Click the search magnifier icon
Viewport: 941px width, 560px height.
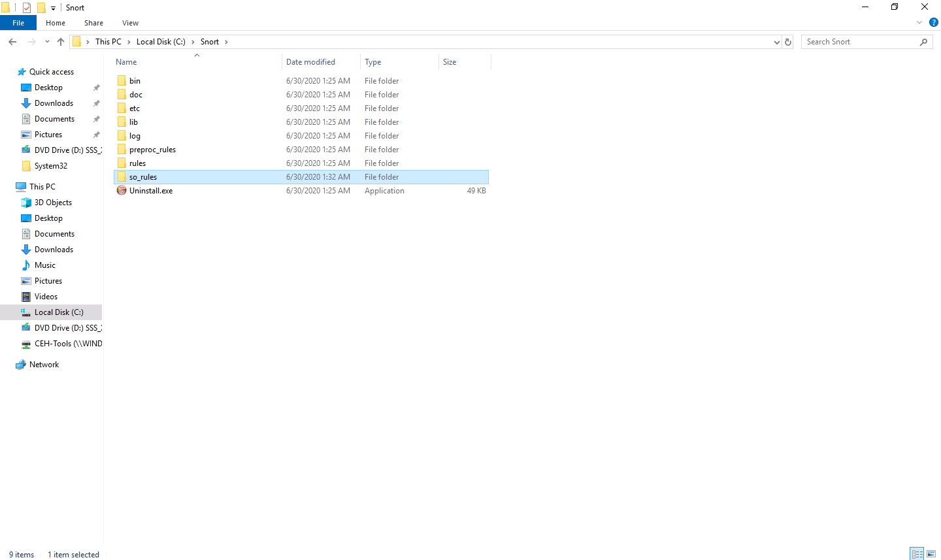coord(923,42)
